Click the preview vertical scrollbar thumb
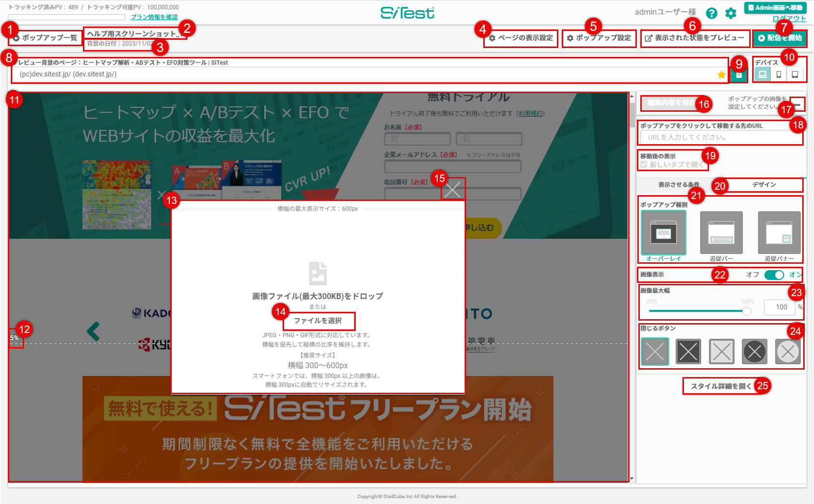Screen dimensions: 814x504 tap(632, 116)
